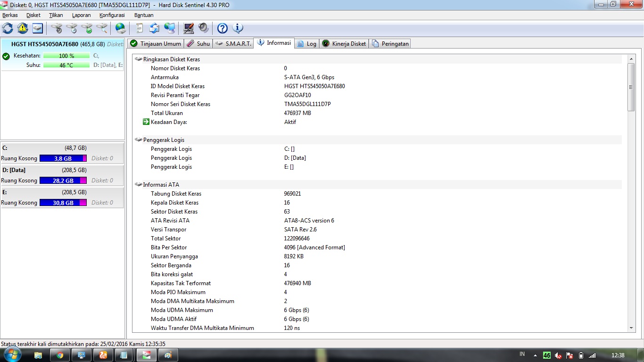Open the Suhu tab
The width and height of the screenshot is (644, 362).
[x=198, y=43]
